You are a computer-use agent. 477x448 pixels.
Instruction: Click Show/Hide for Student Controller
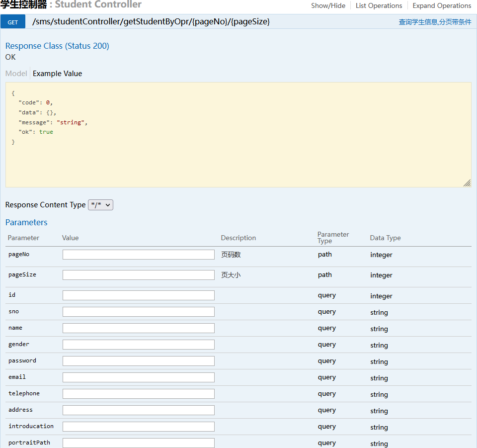click(328, 6)
